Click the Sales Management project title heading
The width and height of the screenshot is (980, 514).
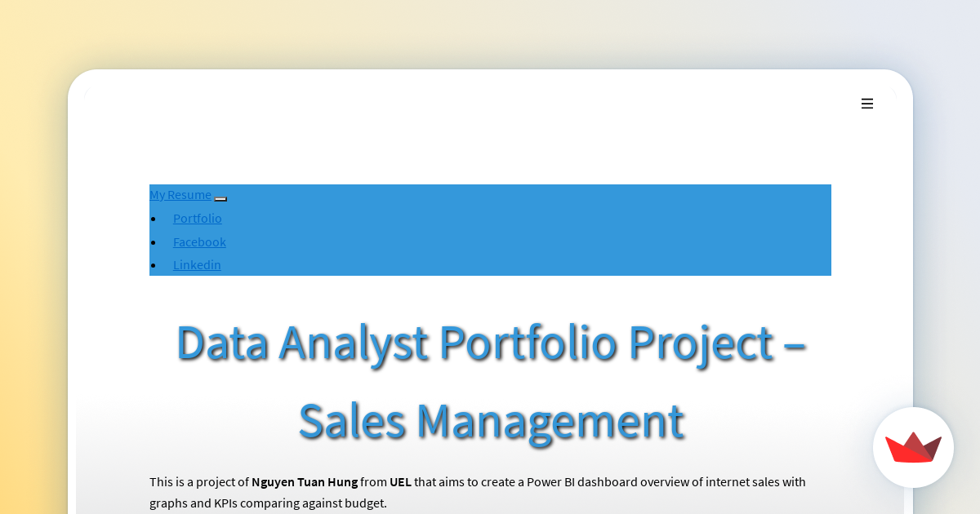(x=491, y=382)
